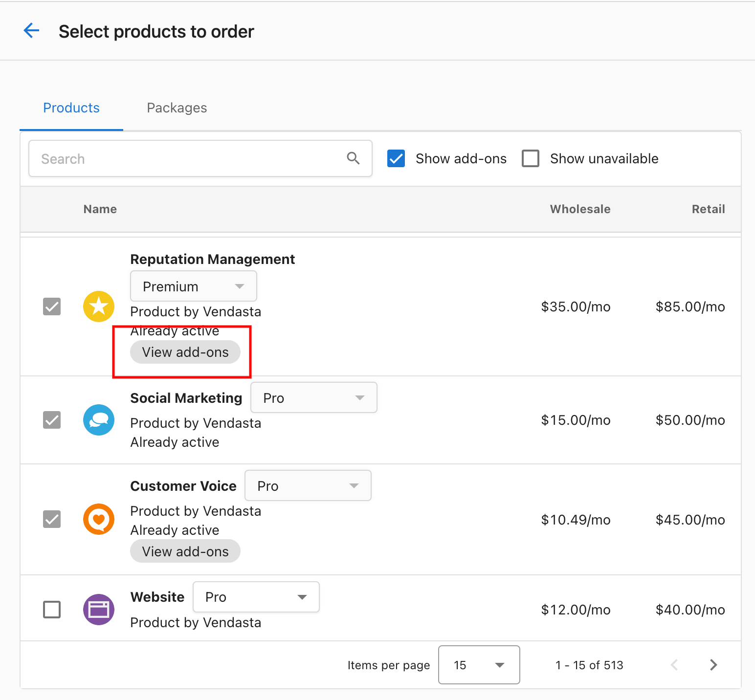Click the Reputation Management product name
Image resolution: width=755 pixels, height=700 pixels.
click(213, 259)
